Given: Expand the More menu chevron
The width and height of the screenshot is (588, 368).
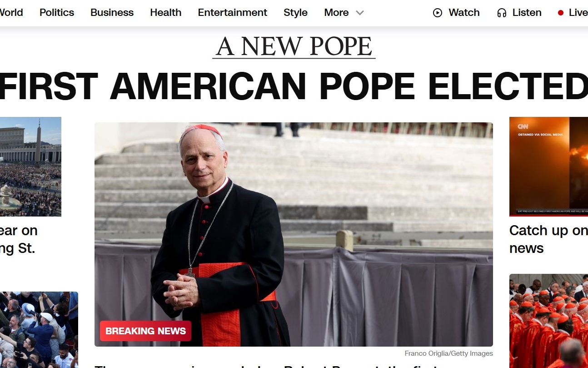Looking at the screenshot, I should (360, 13).
